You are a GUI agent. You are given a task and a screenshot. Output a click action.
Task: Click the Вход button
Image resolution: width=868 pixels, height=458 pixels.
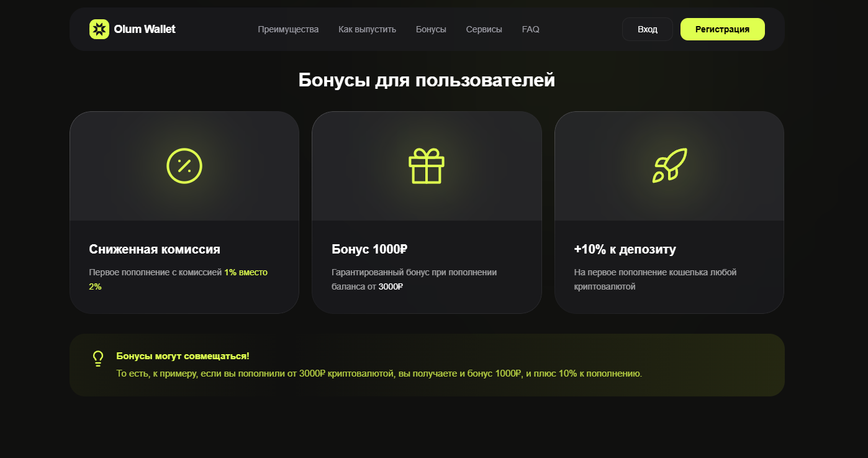point(648,29)
